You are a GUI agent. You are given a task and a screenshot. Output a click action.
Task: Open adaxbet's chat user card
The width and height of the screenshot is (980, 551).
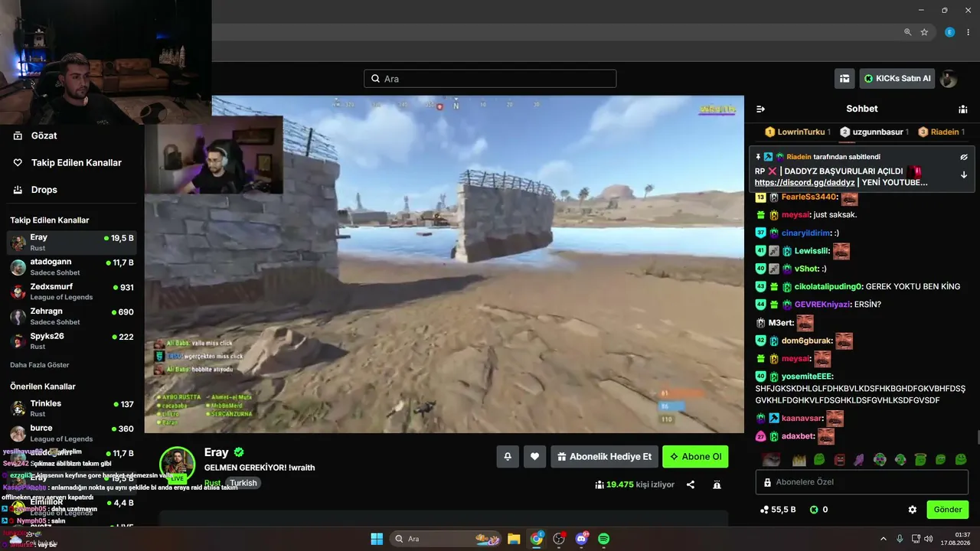[798, 437]
